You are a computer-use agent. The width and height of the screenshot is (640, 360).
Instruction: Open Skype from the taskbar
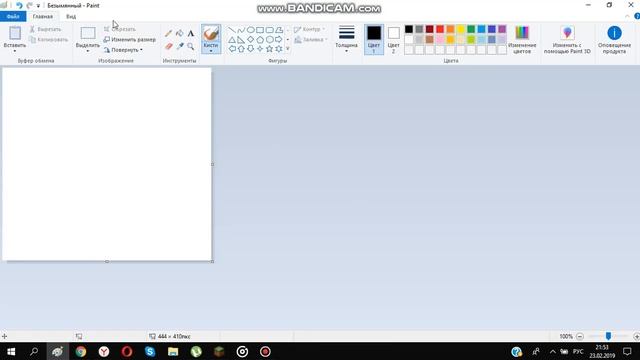tap(150, 351)
